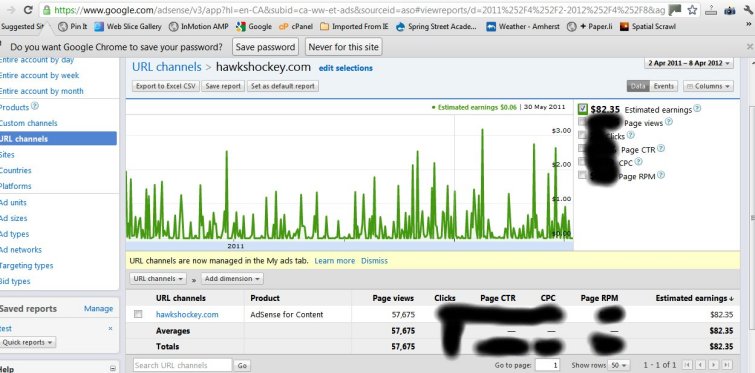Open Custom channels in the sidebar
Screen dimensions: 755x373
[x=28, y=123]
